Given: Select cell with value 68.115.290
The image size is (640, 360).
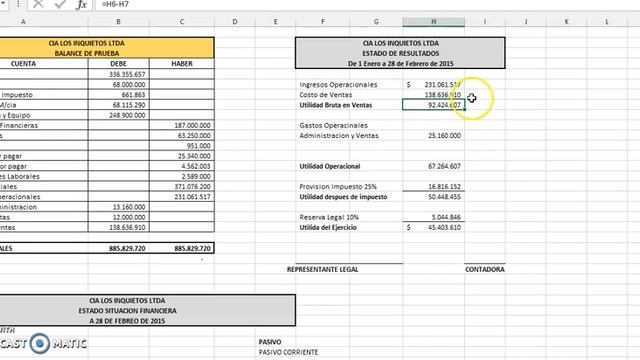Looking at the screenshot, I should point(118,105).
